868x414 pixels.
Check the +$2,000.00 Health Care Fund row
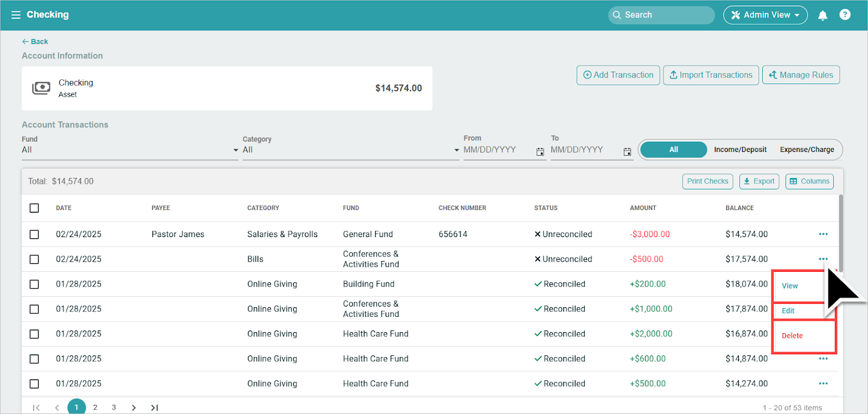[x=34, y=334]
